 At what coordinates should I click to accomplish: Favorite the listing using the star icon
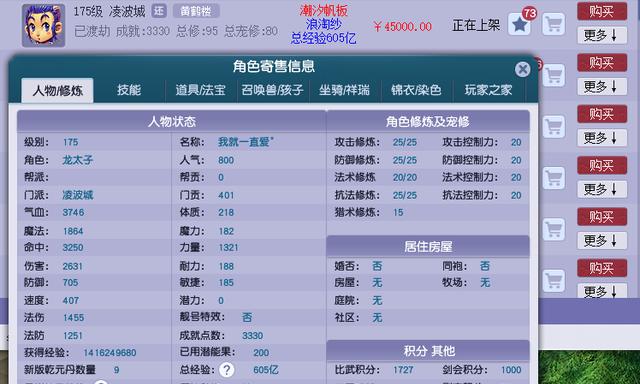[x=520, y=24]
